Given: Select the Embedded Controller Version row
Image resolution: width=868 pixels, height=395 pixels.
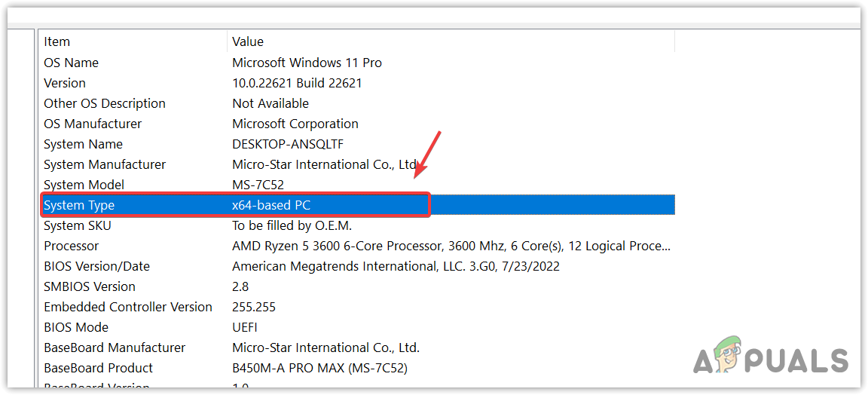Looking at the screenshot, I should [128, 307].
